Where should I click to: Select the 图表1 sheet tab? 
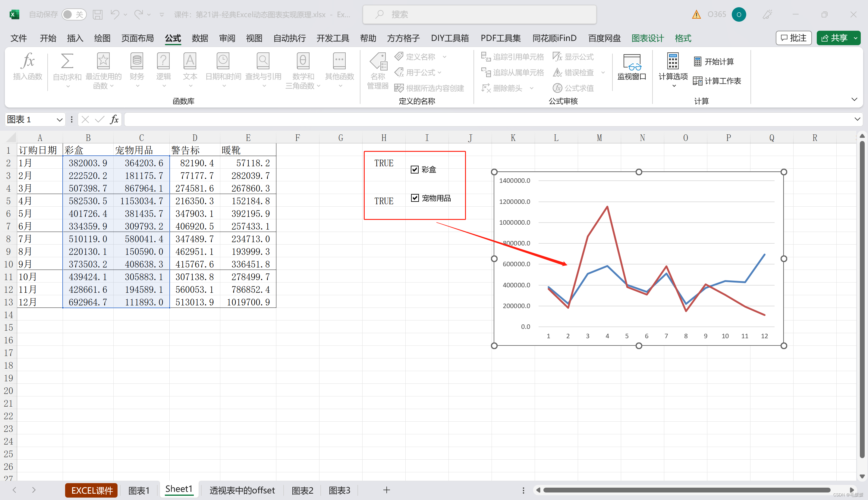139,490
